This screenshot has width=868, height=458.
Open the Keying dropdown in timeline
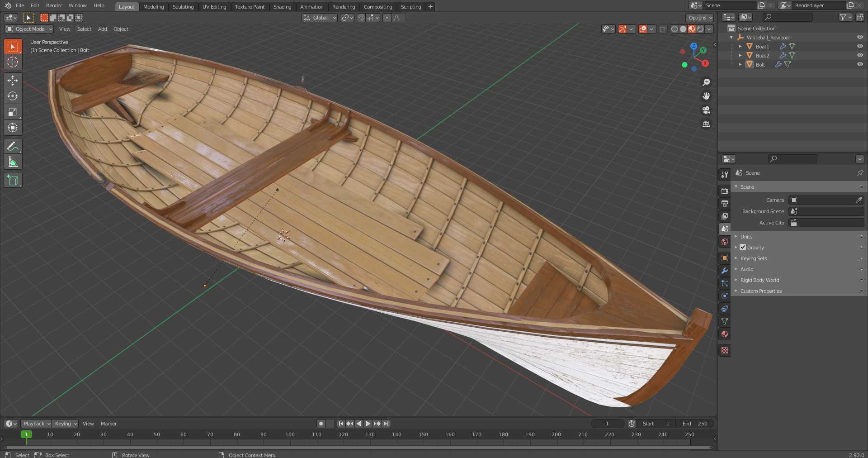(x=66, y=424)
